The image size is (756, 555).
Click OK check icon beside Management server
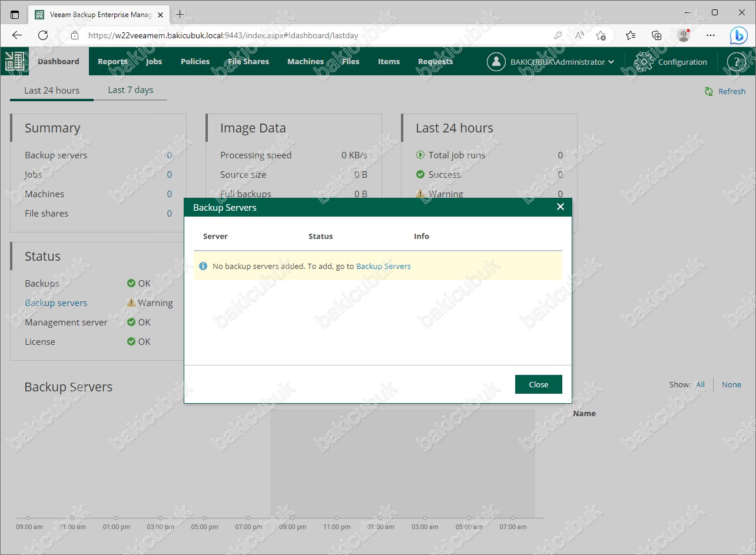[131, 322]
